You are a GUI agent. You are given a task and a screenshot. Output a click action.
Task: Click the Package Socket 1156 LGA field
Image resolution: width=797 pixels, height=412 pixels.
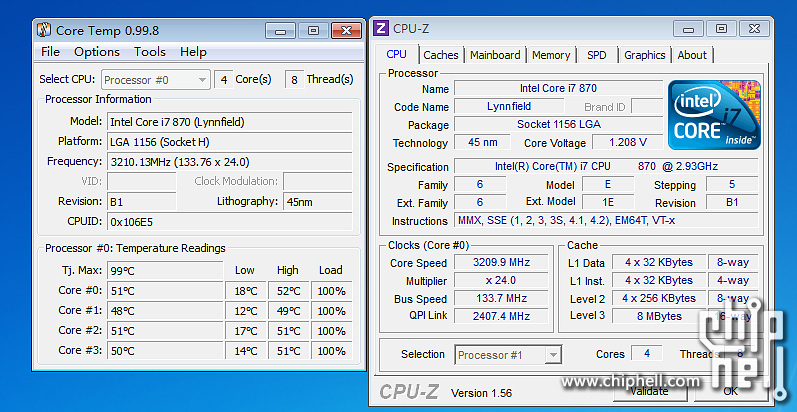point(558,124)
